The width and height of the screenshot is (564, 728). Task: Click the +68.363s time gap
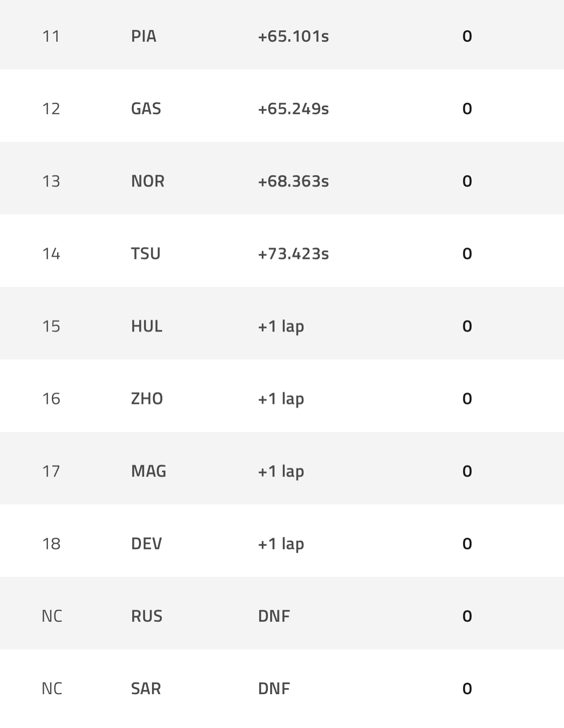point(293,181)
